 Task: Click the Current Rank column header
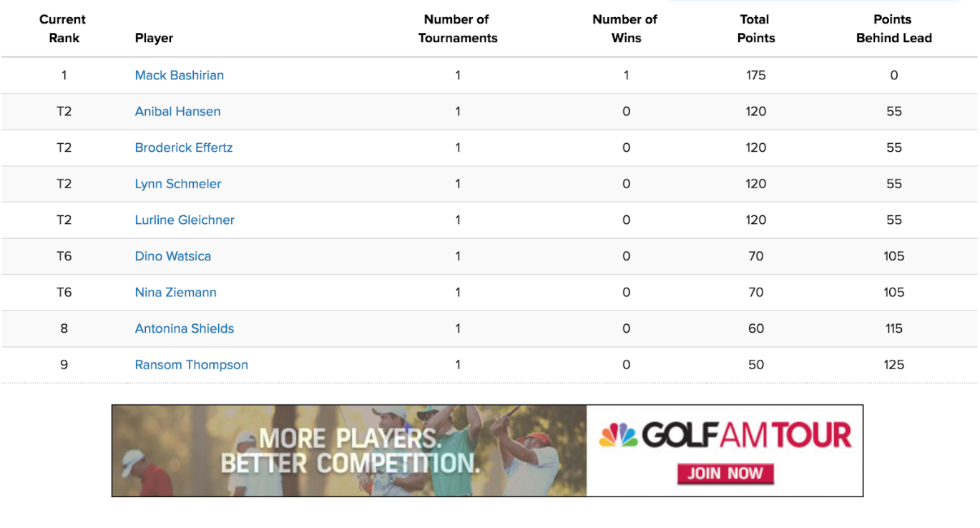tap(63, 29)
